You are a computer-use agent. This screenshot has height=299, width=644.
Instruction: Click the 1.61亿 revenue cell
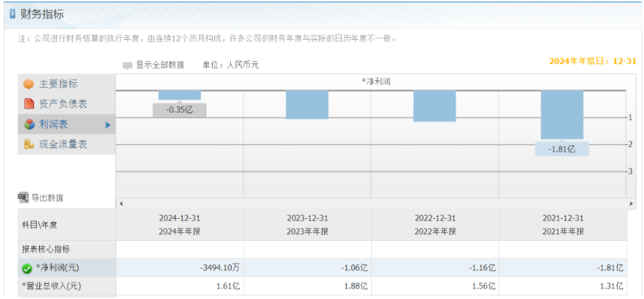pyautogui.click(x=180, y=286)
